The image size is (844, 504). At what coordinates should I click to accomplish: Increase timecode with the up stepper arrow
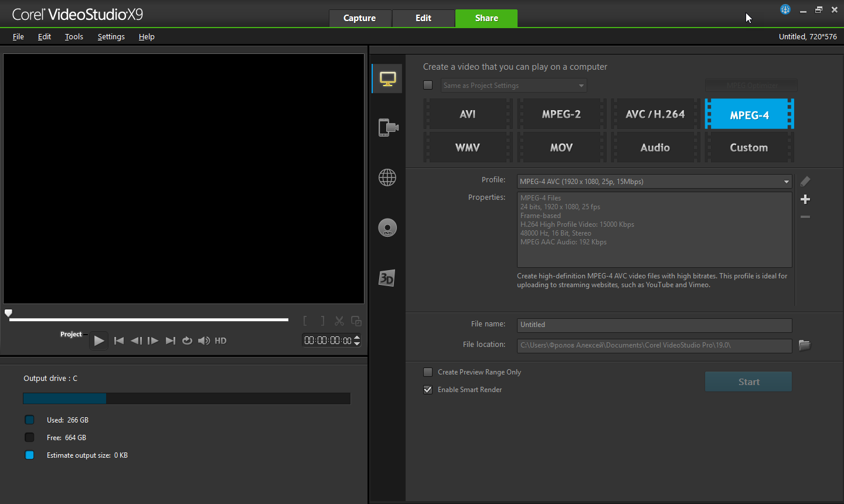coord(357,338)
